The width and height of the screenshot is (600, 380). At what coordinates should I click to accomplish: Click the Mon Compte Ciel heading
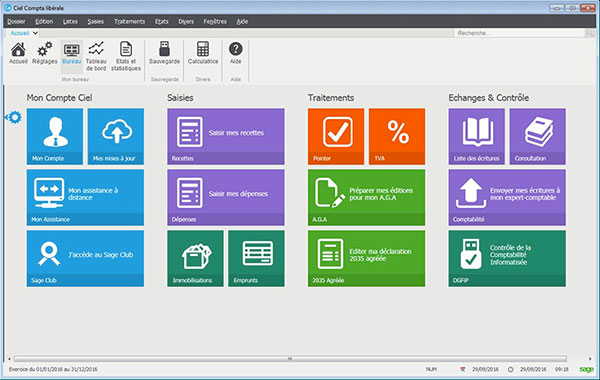point(59,98)
